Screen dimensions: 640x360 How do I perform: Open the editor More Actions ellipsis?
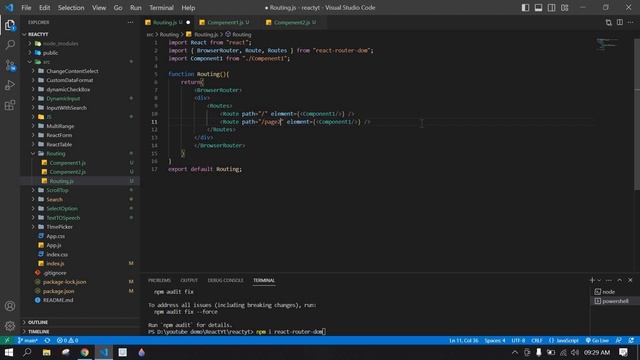pos(631,22)
